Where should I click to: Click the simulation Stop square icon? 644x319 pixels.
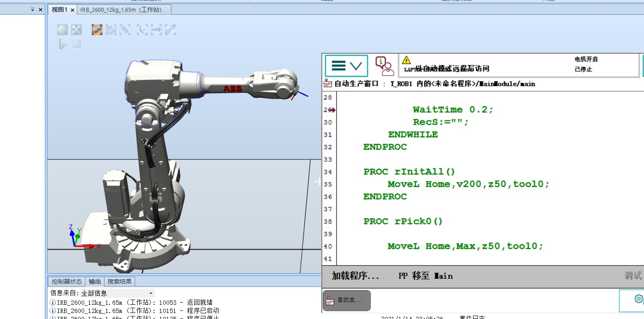click(x=76, y=44)
